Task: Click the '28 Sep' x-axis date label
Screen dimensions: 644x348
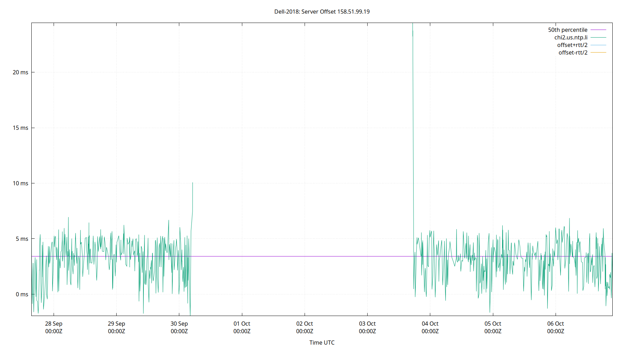Action: pos(54,324)
